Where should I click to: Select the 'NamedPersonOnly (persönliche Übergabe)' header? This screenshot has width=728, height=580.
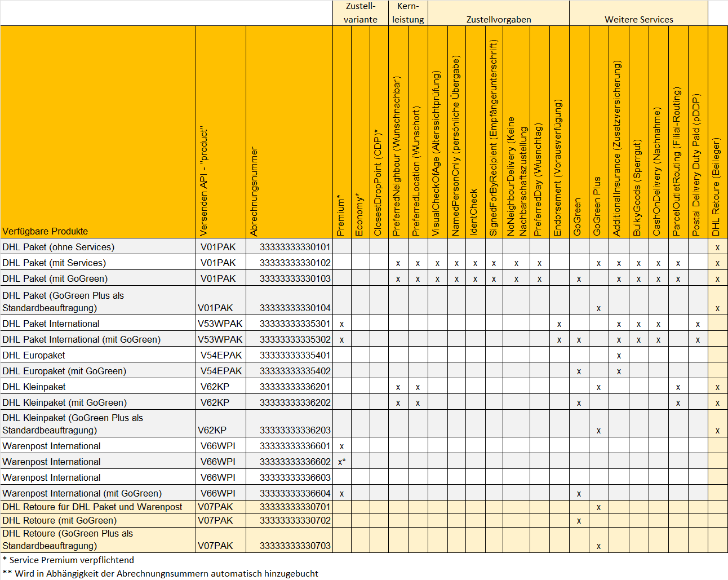pyautogui.click(x=457, y=132)
